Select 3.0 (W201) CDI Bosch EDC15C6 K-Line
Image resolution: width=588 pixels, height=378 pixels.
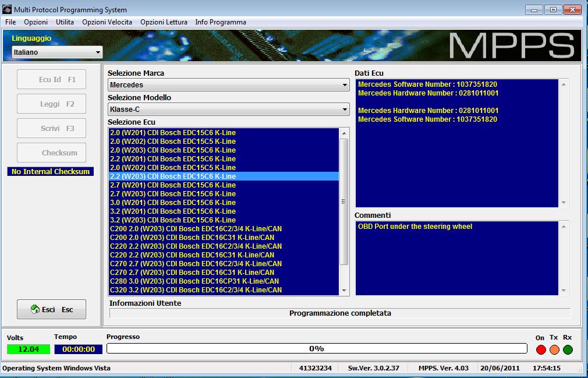coord(224,203)
